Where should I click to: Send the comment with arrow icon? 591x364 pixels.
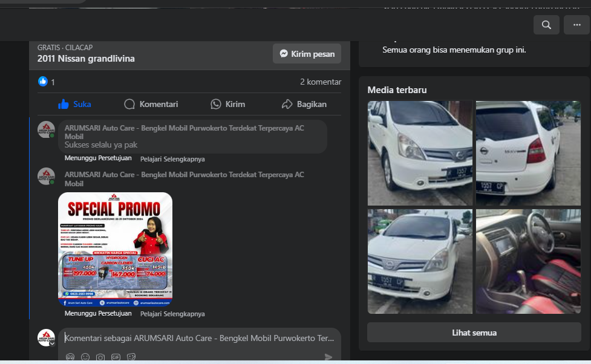pos(328,357)
